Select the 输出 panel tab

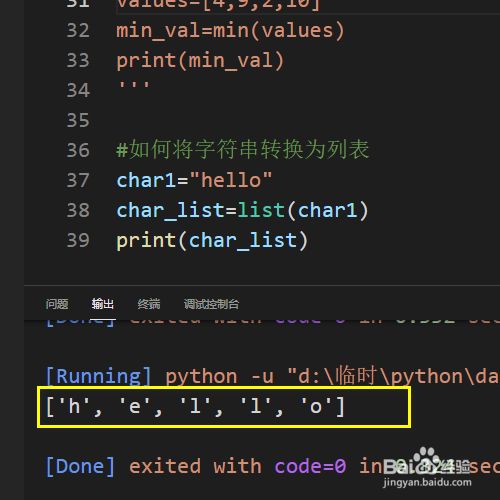[103, 304]
